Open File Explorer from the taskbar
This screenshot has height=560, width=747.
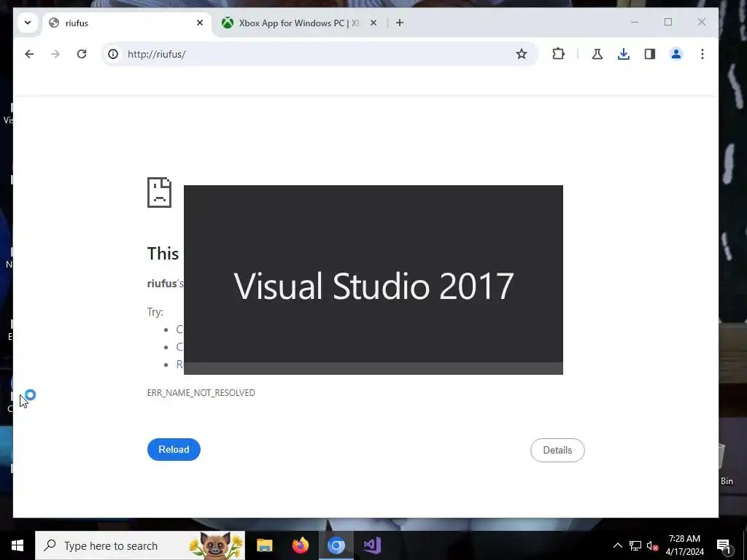coord(264,545)
